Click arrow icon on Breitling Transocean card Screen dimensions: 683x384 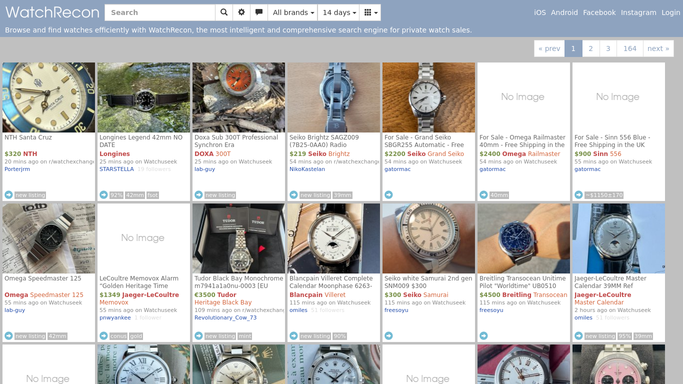[484, 336]
